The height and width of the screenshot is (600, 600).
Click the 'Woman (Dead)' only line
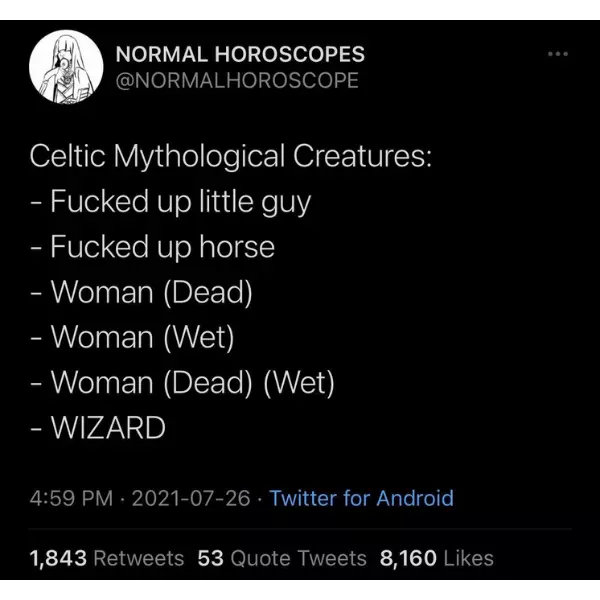[141, 292]
